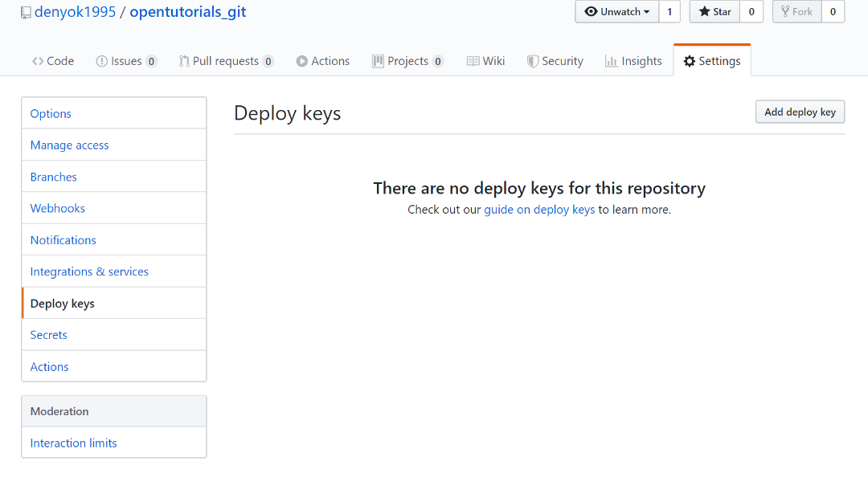Select the Settings tab
Screen dimensions: 868x498
(x=712, y=61)
